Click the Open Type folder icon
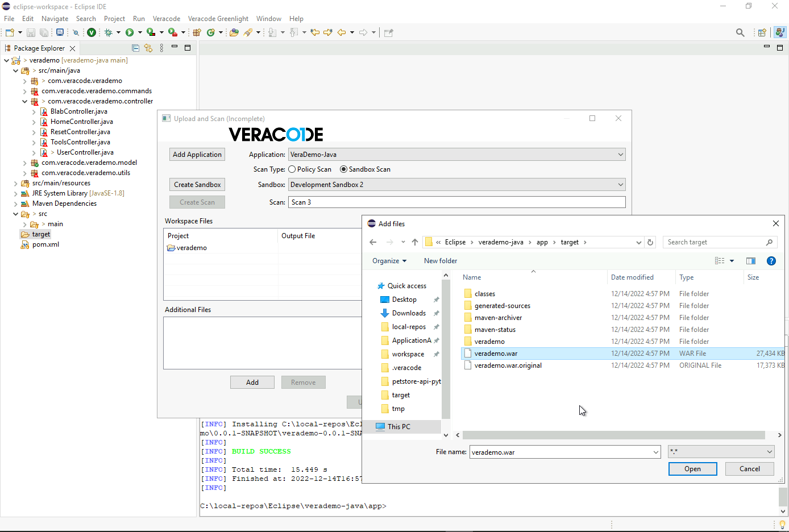Screen dimensions: 789x532 (234, 33)
